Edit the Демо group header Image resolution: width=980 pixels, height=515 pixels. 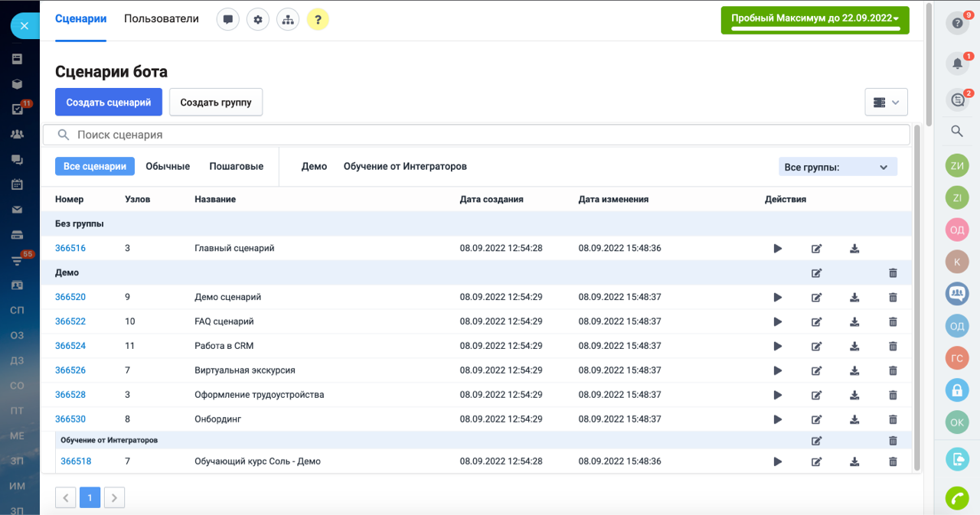[816, 272]
